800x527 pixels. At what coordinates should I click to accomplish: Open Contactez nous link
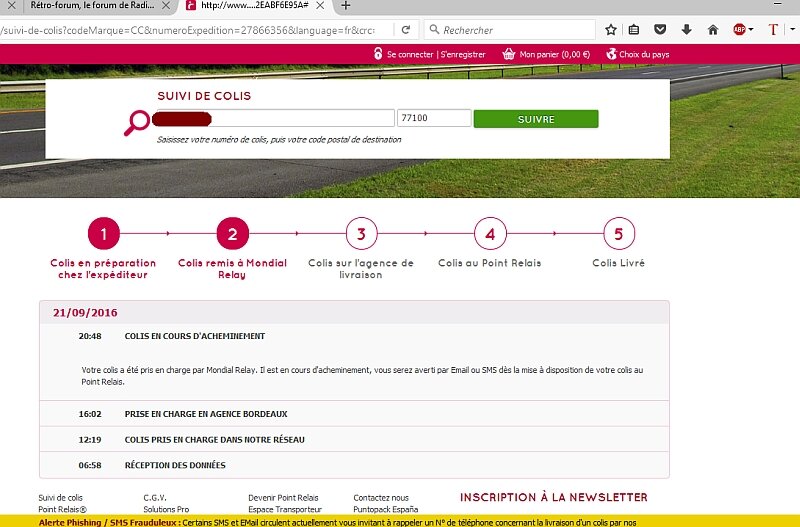381,497
